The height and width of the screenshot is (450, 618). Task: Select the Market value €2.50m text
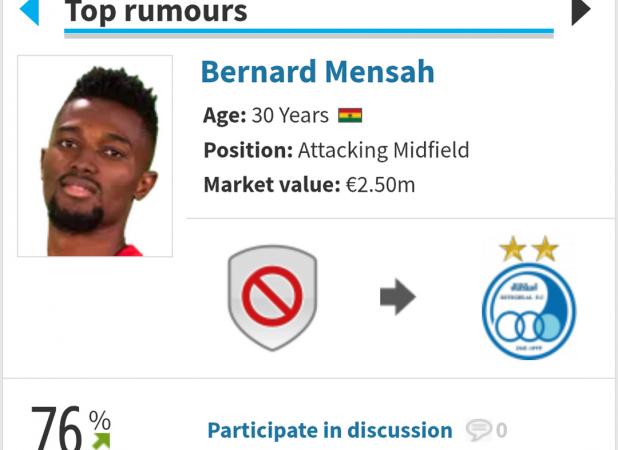click(x=309, y=185)
